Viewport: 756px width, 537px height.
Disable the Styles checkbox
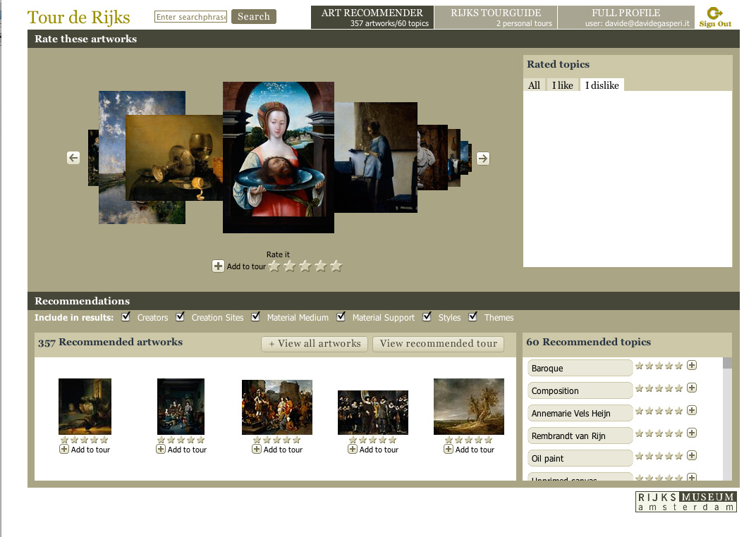tap(427, 317)
